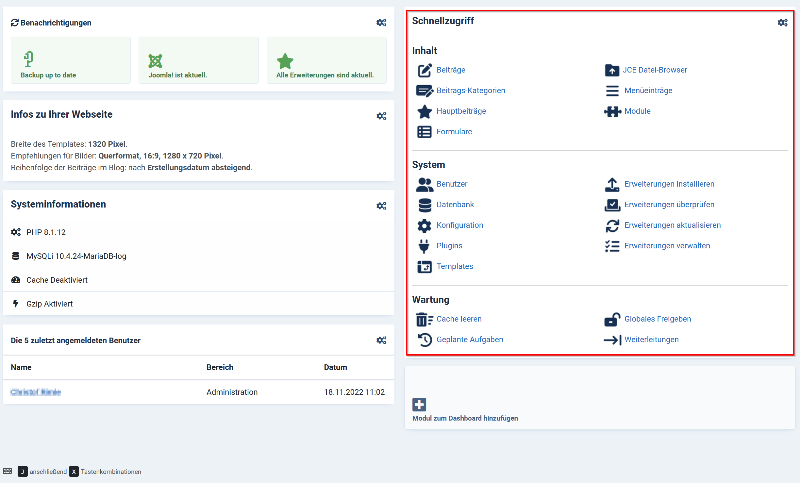The height and width of the screenshot is (483, 800).
Task: Click the Geplante Aufgaben history icon
Action: 424,340
